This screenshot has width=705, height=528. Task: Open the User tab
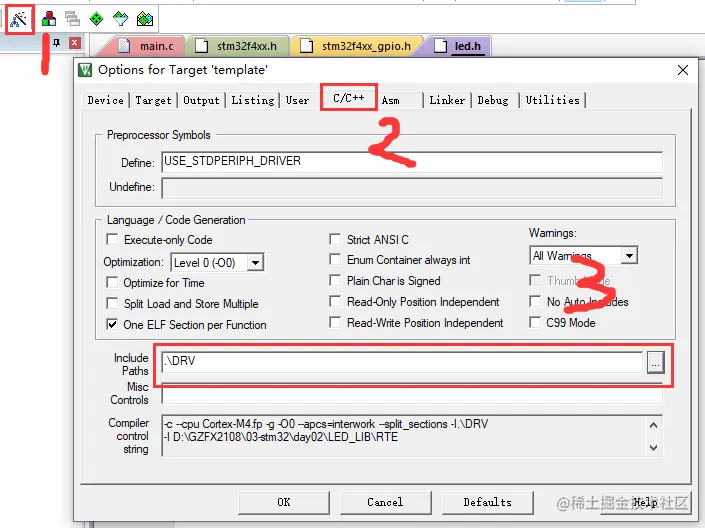point(298,100)
